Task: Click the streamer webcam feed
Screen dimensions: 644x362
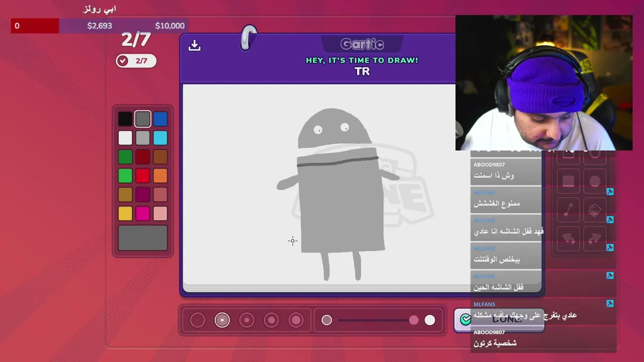Action: pyautogui.click(x=544, y=83)
